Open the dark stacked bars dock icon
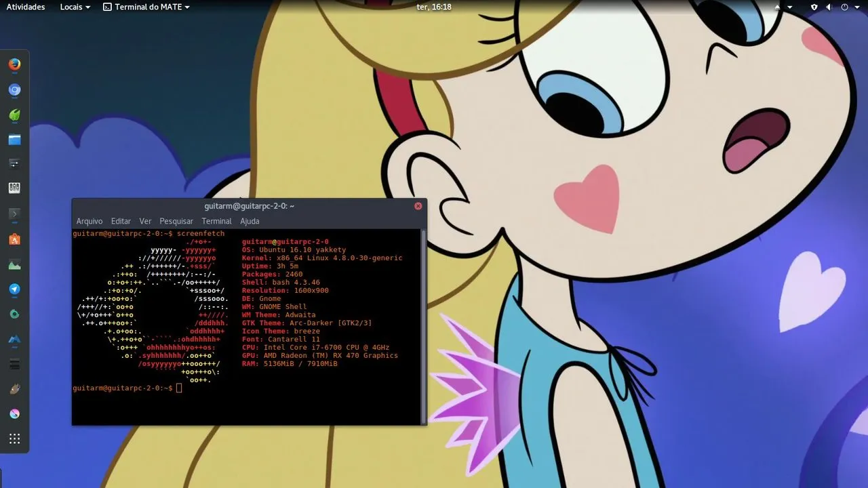The height and width of the screenshot is (488, 868). tap(14, 364)
